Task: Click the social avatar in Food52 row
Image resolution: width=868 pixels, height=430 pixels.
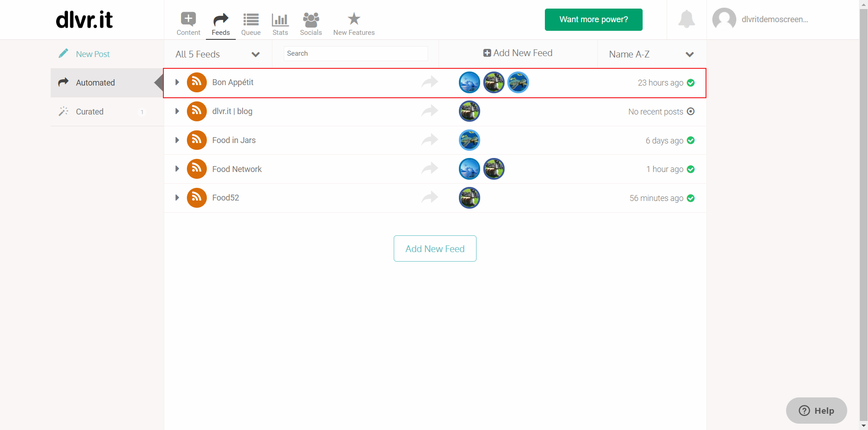Action: (x=469, y=198)
